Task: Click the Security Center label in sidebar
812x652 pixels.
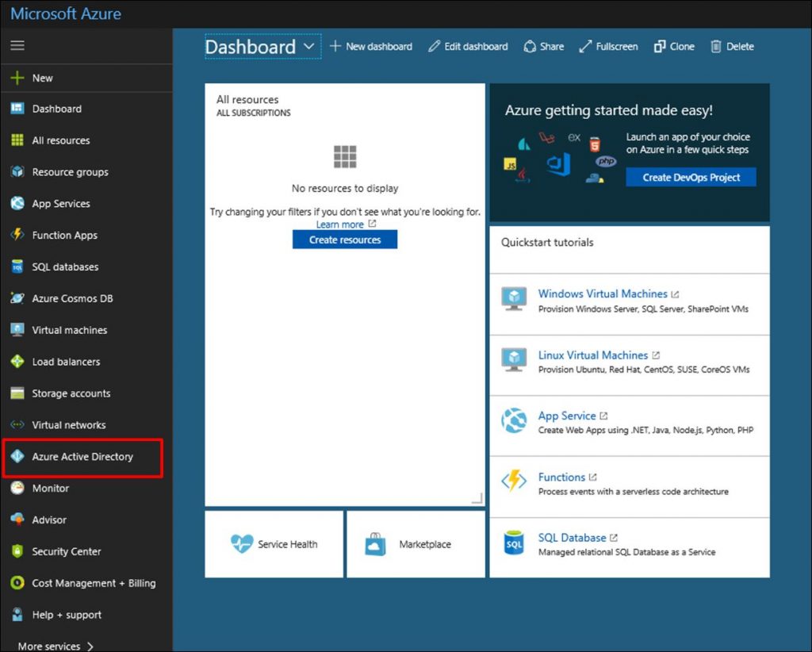Action: (x=67, y=551)
